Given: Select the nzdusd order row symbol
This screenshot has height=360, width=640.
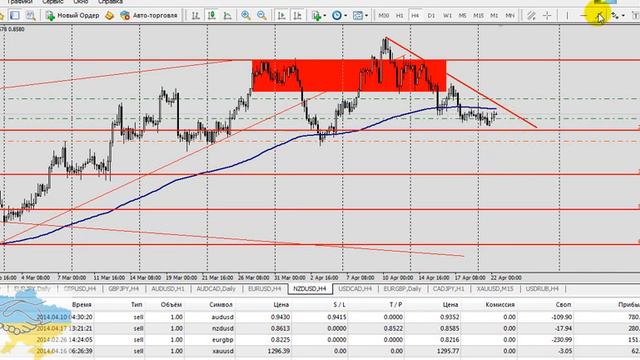Looking at the screenshot, I should pyautogui.click(x=223, y=328).
